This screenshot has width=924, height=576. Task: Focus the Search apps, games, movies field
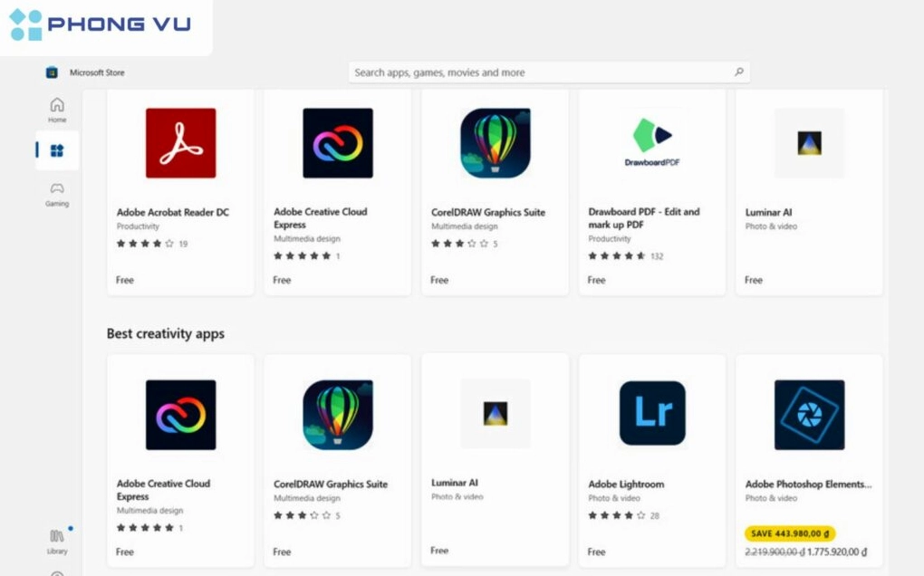[x=549, y=72]
